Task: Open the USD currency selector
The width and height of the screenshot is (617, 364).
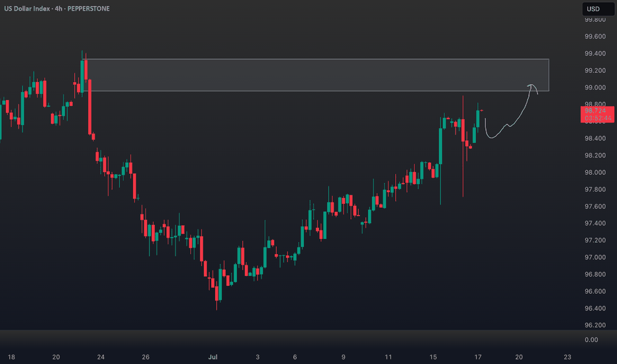Action: (x=598, y=9)
